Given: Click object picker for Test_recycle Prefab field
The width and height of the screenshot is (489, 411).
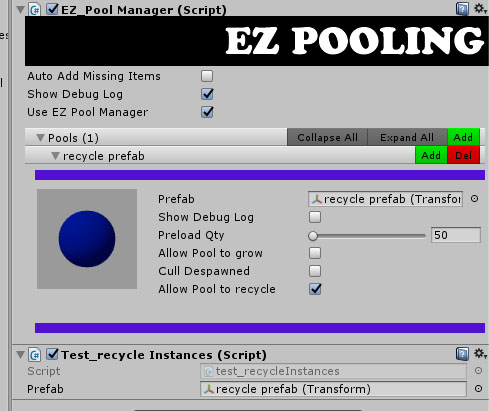Looking at the screenshot, I should point(478,389).
